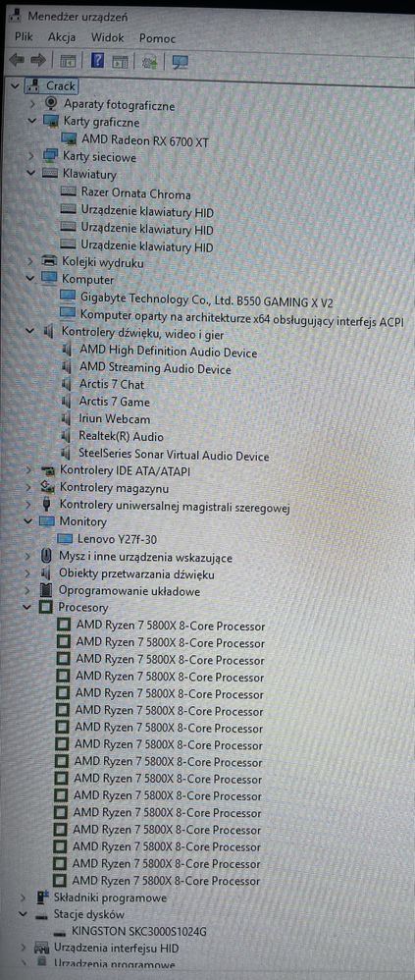Select the Komputer category monitor icon
This screenshot has width=415, height=980.
pos(49,279)
